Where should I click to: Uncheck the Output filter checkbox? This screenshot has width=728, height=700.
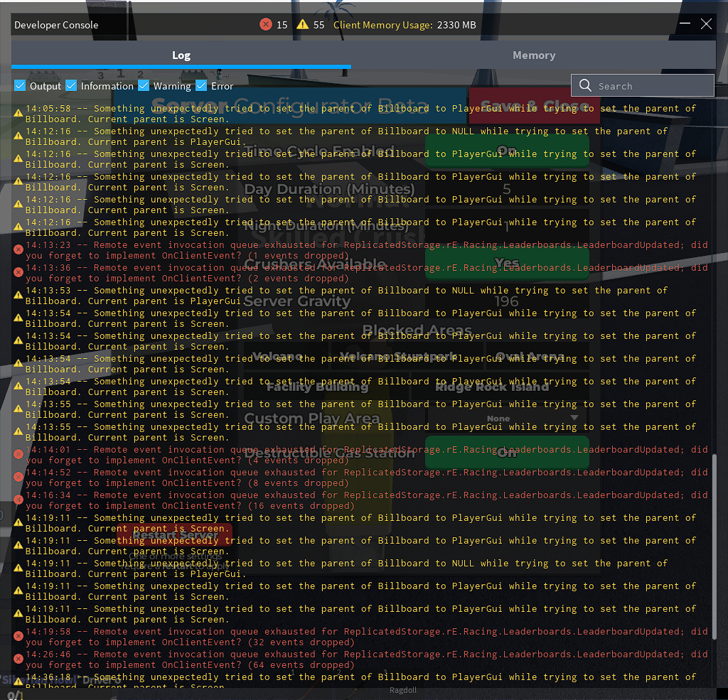[20, 86]
